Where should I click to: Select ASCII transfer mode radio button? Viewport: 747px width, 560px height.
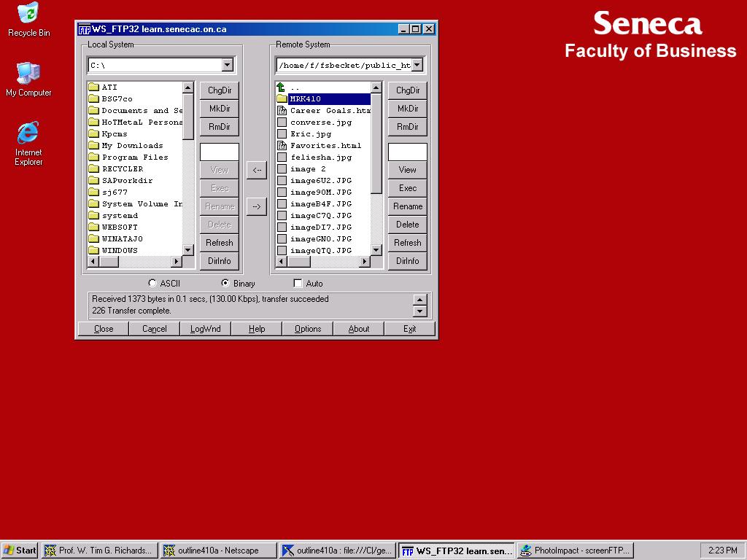[x=152, y=283]
